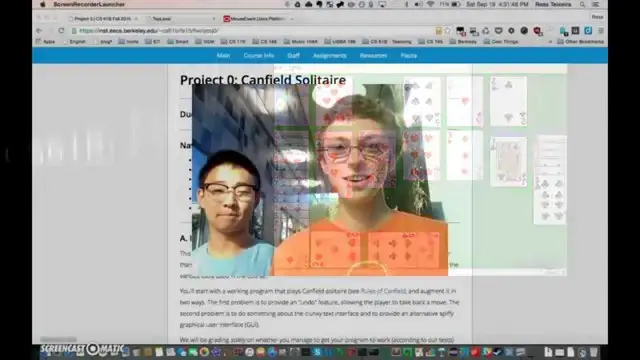Go to Main in course navbar
Screen dimensions: 640x360
pos(223,56)
